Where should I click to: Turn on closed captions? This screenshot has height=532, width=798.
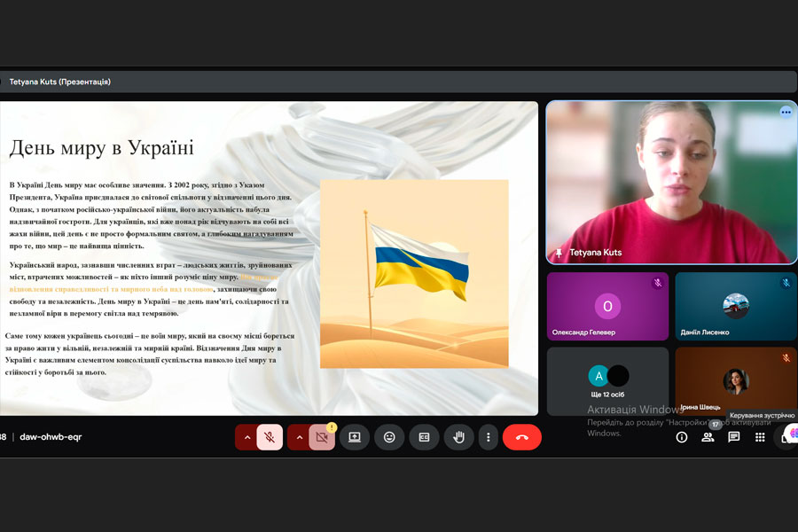424,437
